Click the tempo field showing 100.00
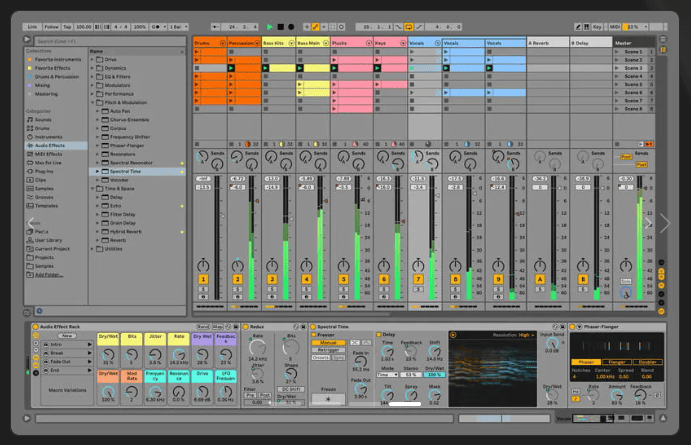This screenshot has height=445, width=691. point(83,27)
